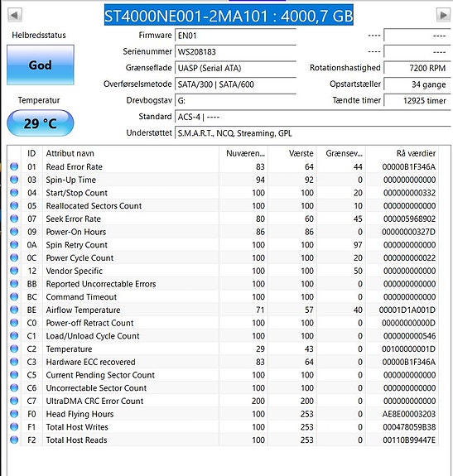Click the status dot for Current Pending Sector Count
This screenshot has height=476, width=453.
tap(14, 375)
